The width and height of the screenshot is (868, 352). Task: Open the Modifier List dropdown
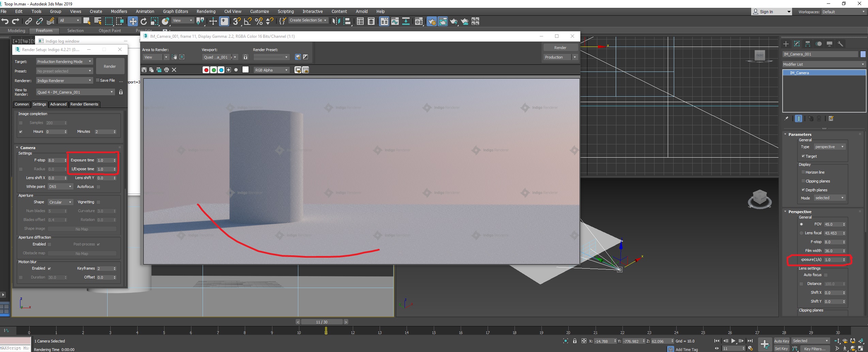pyautogui.click(x=823, y=64)
